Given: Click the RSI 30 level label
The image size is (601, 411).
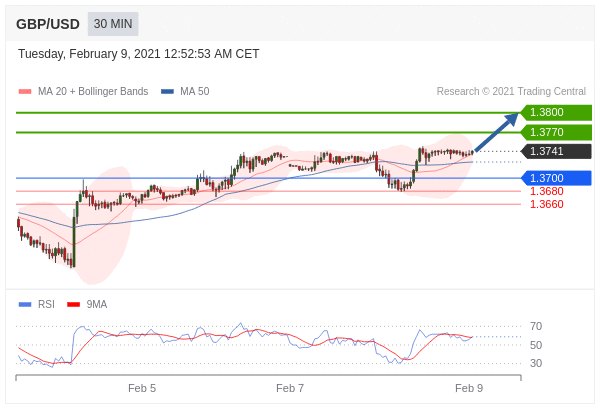Looking at the screenshot, I should [x=536, y=363].
